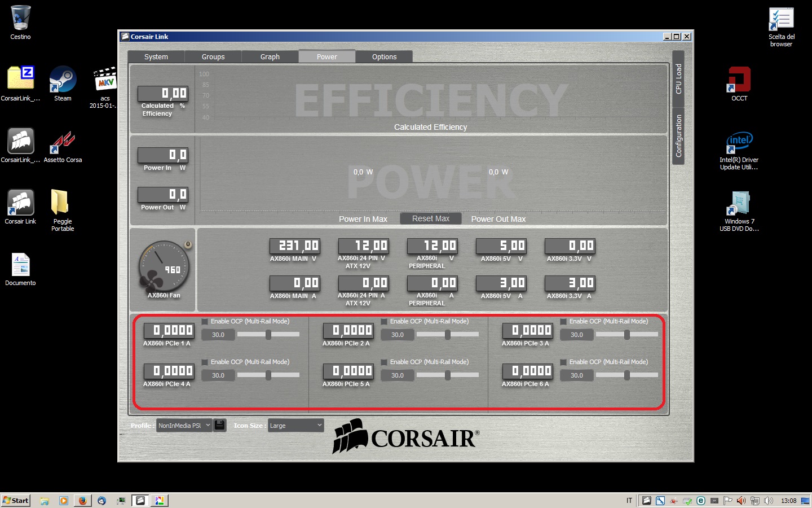
Task: Click the Power In wattage readout
Action: click(163, 155)
